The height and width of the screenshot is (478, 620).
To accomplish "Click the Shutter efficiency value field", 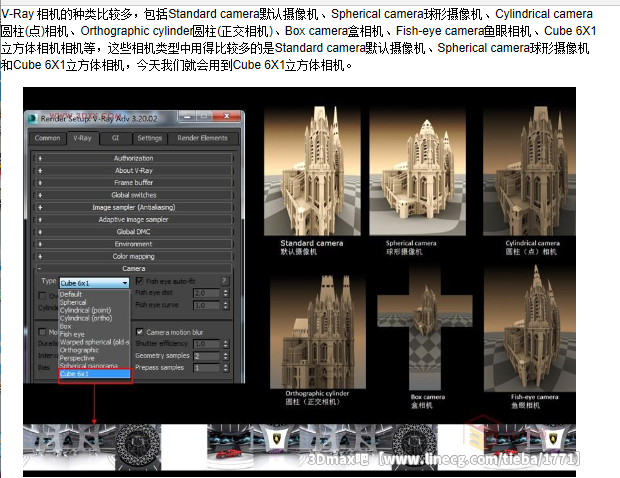I will point(206,344).
